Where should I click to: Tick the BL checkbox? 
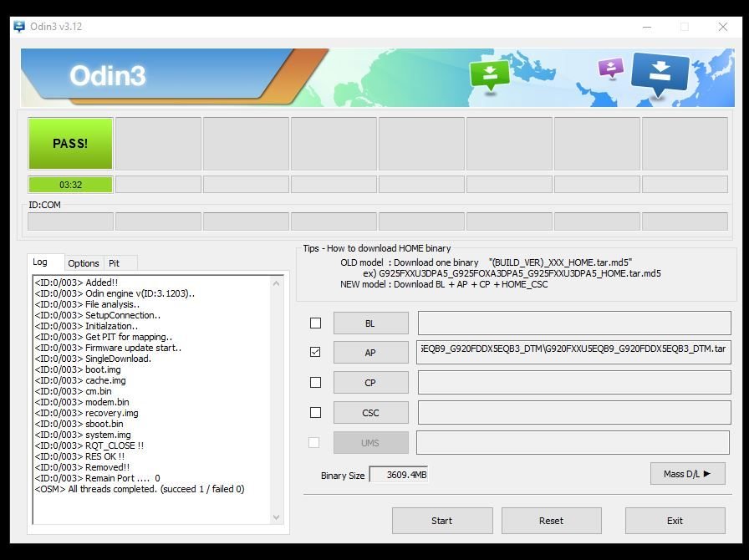click(x=315, y=323)
